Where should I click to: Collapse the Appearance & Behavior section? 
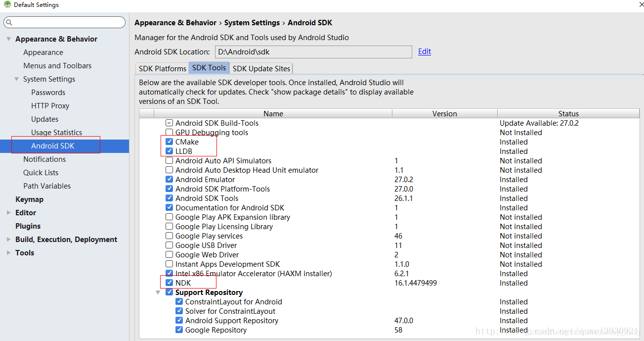click(8, 39)
